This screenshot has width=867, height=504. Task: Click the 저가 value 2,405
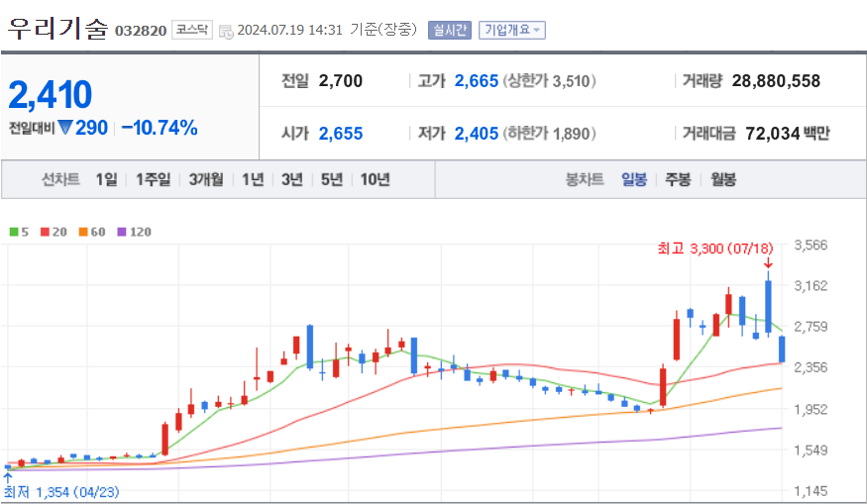click(476, 134)
